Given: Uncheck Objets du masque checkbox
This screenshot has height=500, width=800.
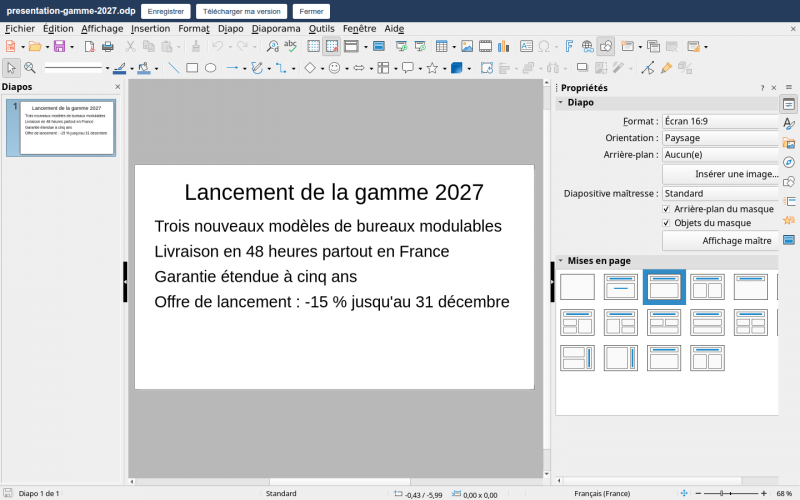Looking at the screenshot, I should (x=665, y=222).
